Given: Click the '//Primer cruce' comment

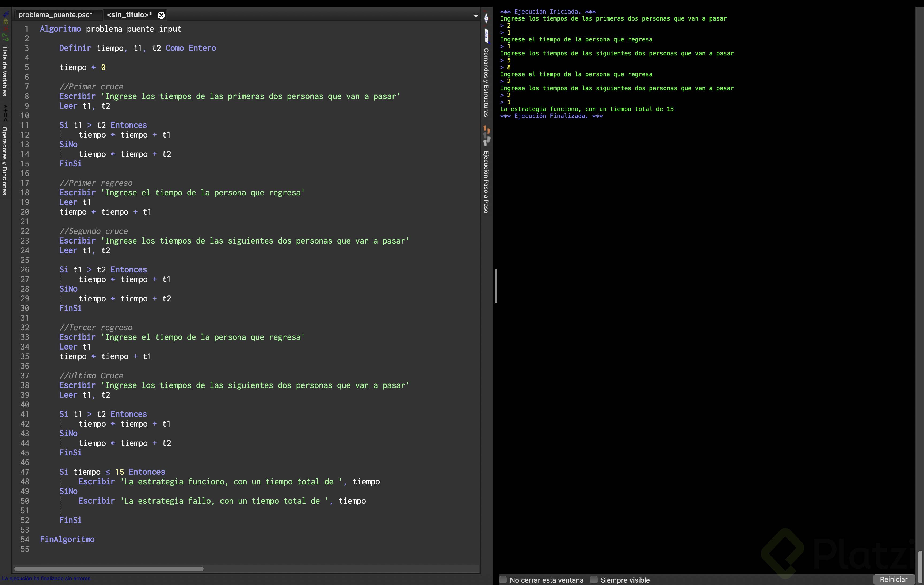Looking at the screenshot, I should coord(91,87).
